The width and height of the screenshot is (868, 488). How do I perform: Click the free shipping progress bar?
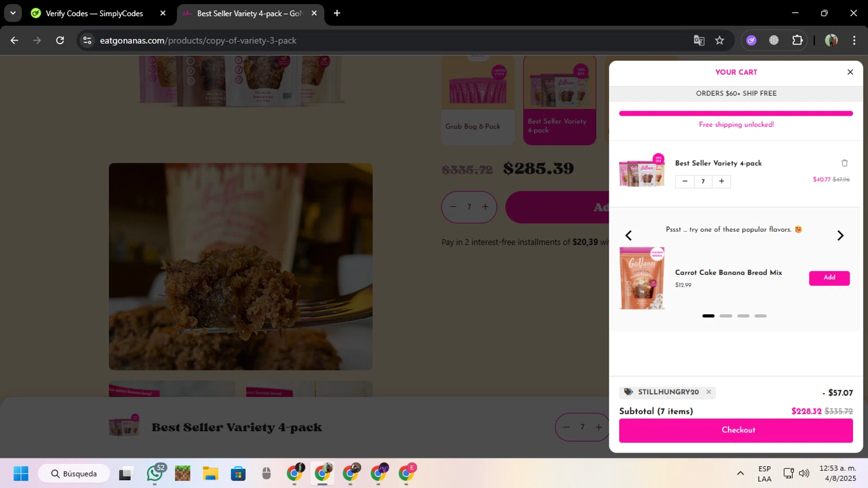coord(736,113)
